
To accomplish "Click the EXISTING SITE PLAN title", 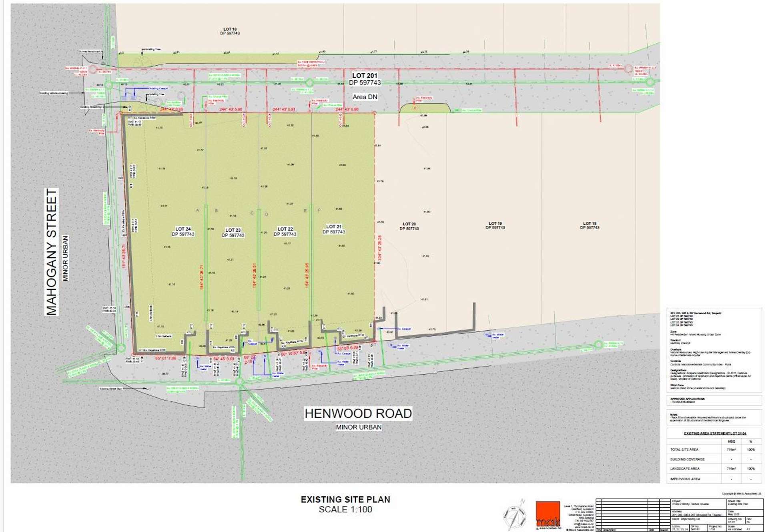I will pos(345,499).
